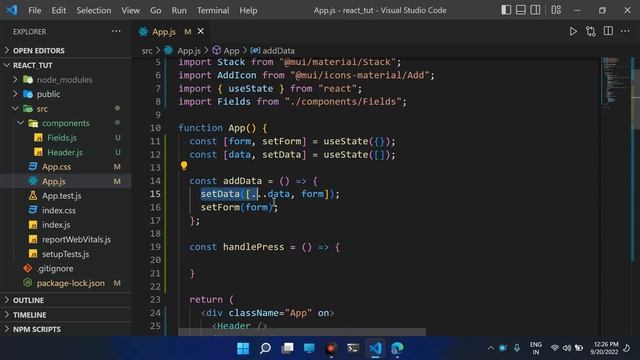Show hidden system tray icons
640x360 pixels.
click(x=490, y=348)
